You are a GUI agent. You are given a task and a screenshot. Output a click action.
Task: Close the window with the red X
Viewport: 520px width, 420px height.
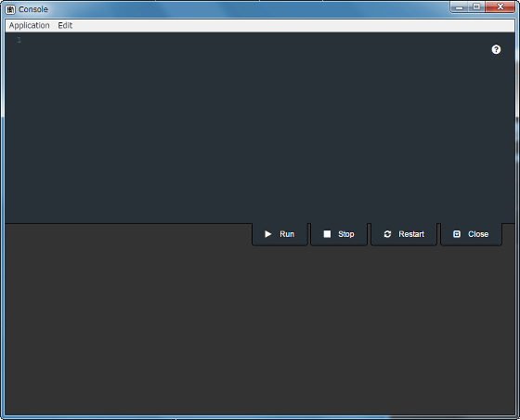(500, 7)
